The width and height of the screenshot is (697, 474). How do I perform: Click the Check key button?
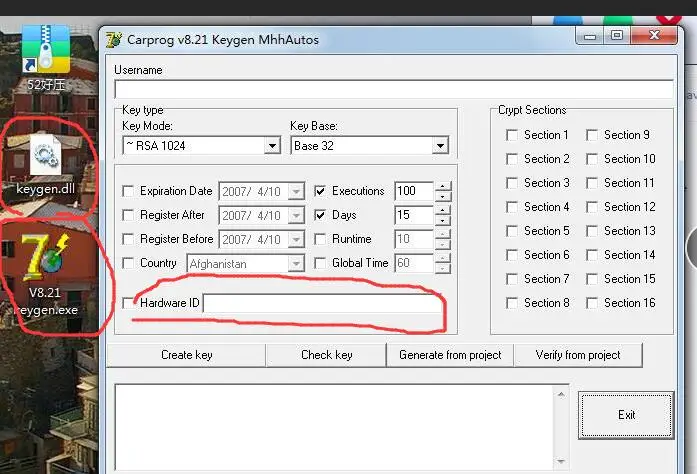(x=327, y=355)
